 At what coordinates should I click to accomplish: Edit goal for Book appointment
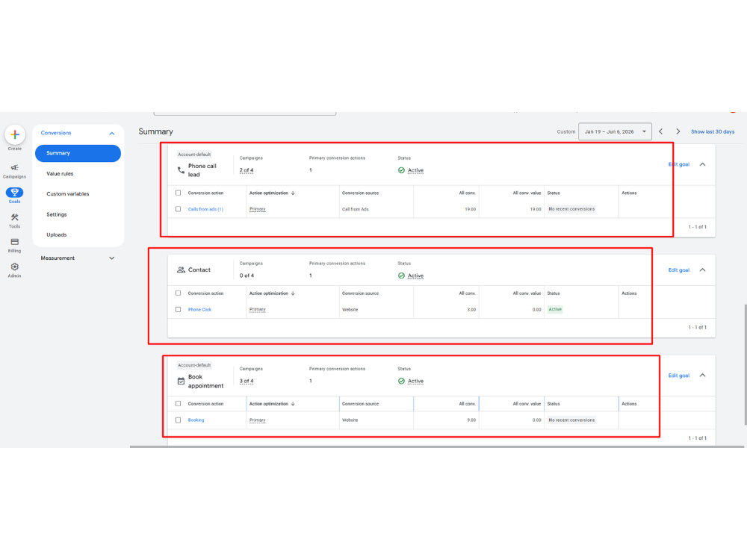tap(679, 376)
